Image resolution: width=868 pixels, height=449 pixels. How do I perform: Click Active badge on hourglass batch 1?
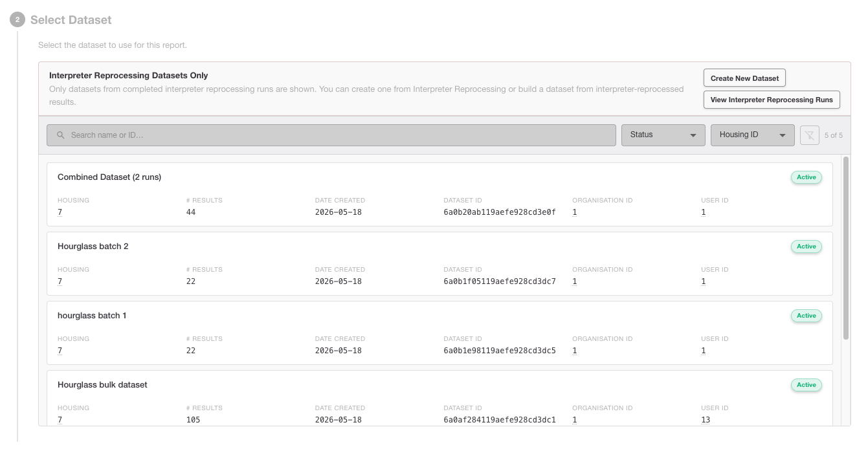(x=807, y=316)
